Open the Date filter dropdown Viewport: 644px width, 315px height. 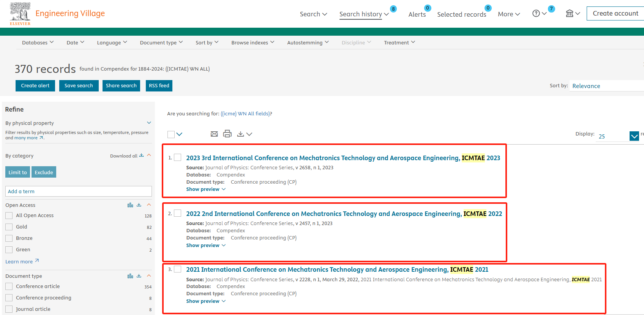(x=76, y=43)
